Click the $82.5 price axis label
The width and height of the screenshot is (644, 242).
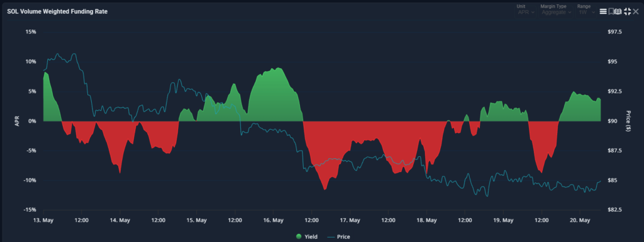click(615, 210)
